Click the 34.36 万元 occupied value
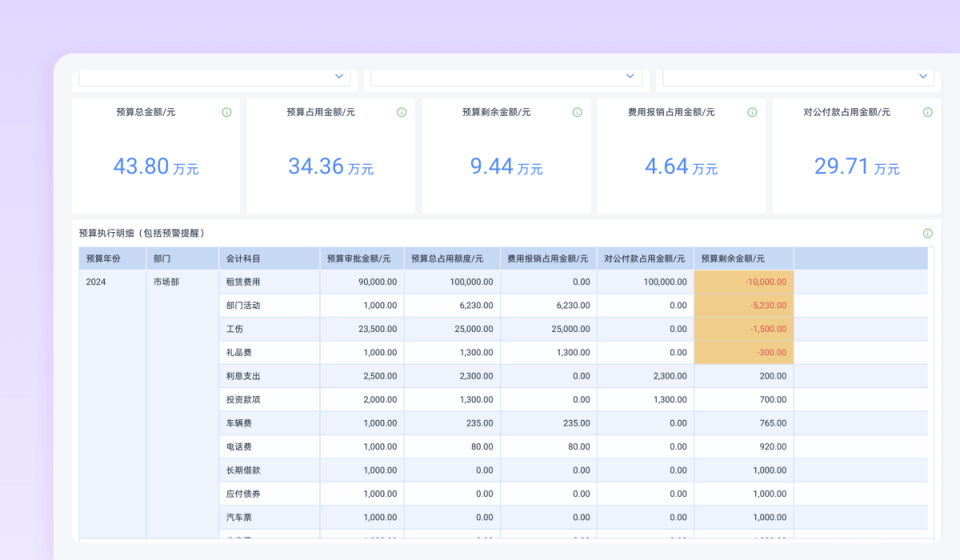The width and height of the screenshot is (960, 560). (330, 166)
